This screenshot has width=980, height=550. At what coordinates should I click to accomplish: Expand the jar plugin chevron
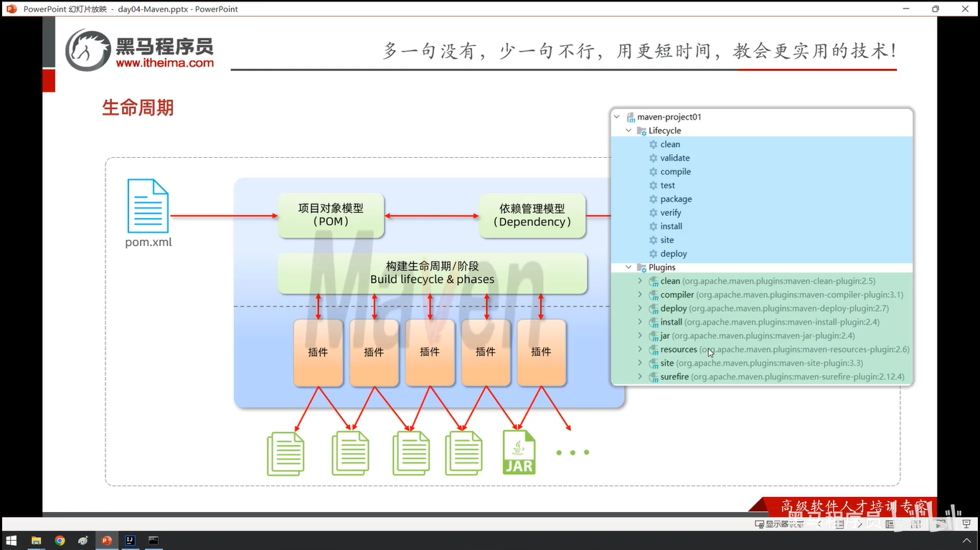[x=640, y=336]
